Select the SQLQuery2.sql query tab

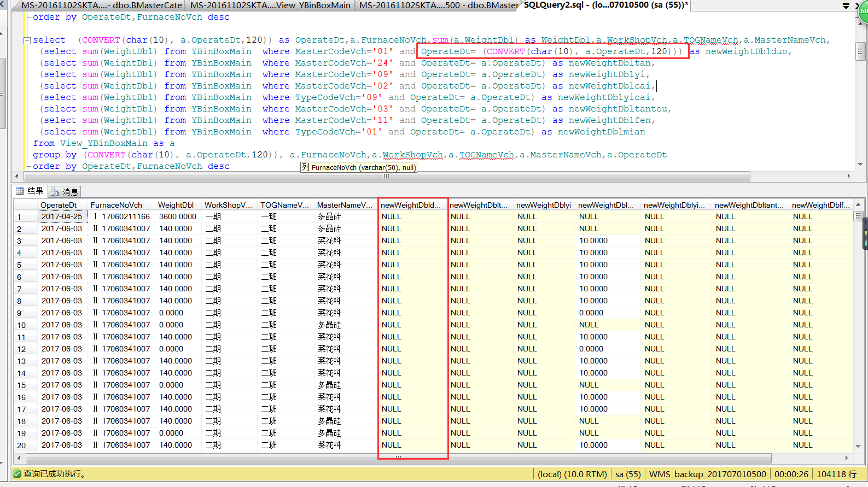[x=606, y=5]
